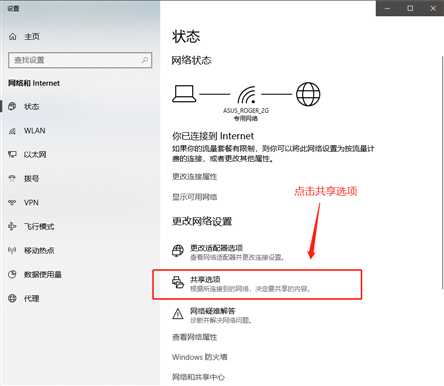The width and height of the screenshot is (444, 386).
Task: Click the 共享选项 printer-share icon
Action: [x=178, y=282]
